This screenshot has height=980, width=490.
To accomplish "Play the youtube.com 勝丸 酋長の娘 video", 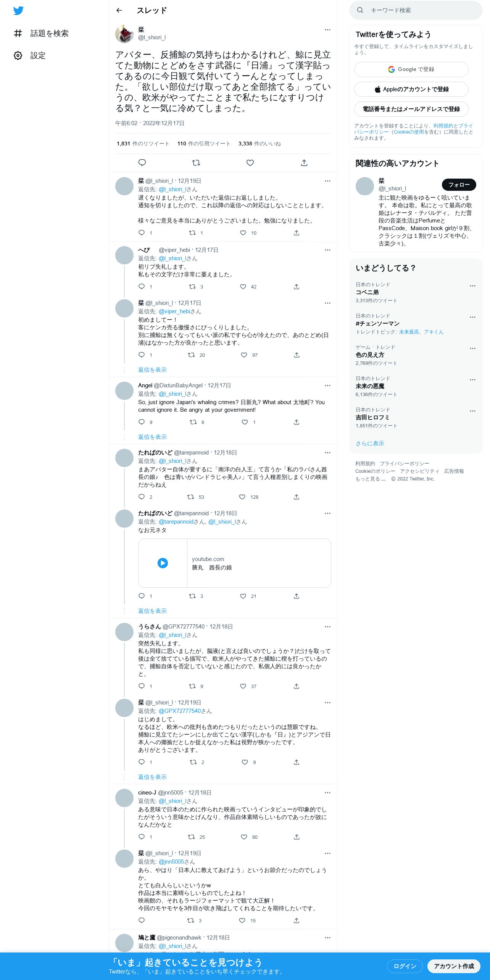I will [x=163, y=563].
